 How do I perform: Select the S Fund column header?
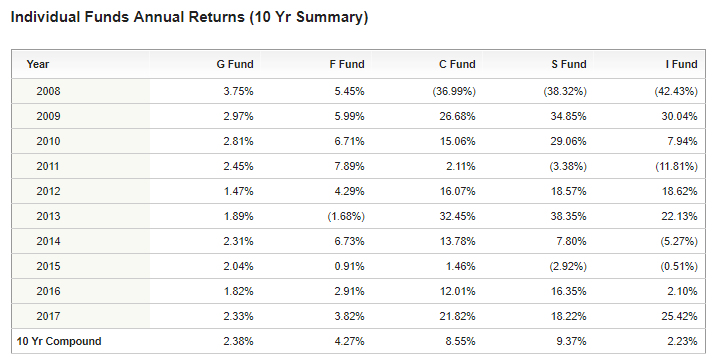(569, 64)
